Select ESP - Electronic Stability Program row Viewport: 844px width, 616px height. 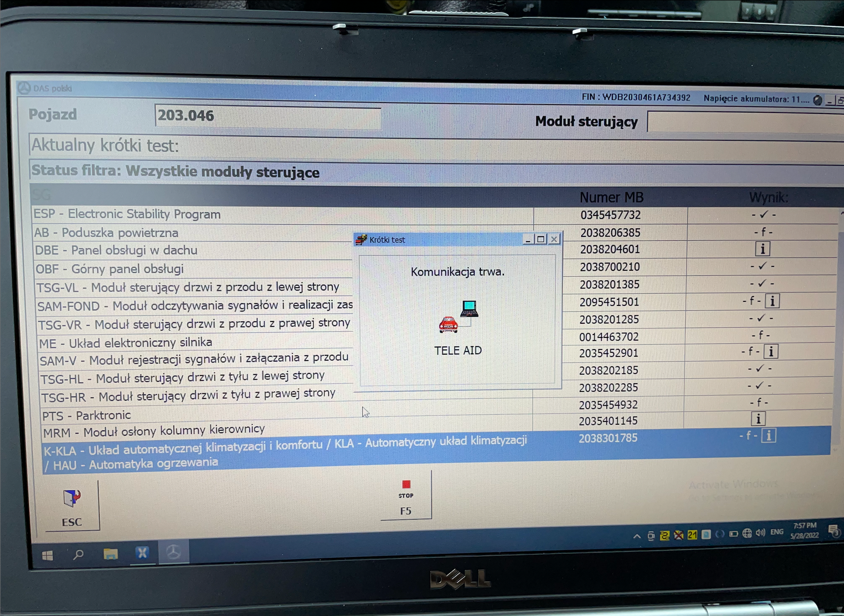pos(127,214)
